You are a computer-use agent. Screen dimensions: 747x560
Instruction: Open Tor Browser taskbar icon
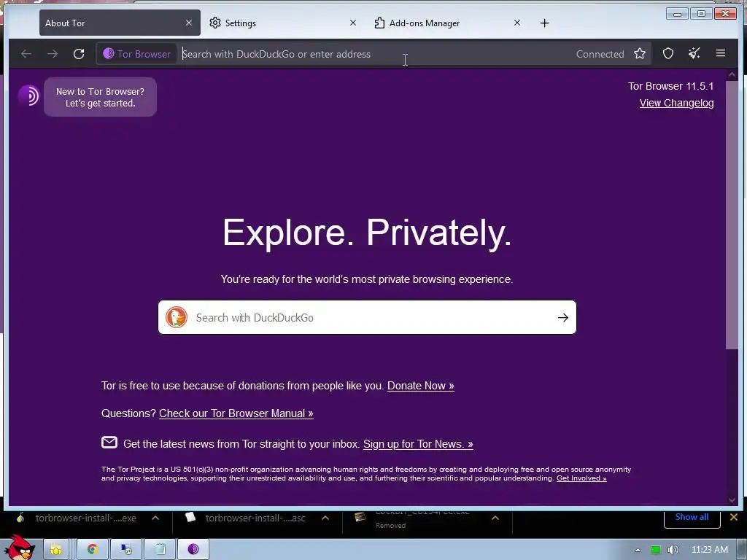193,549
